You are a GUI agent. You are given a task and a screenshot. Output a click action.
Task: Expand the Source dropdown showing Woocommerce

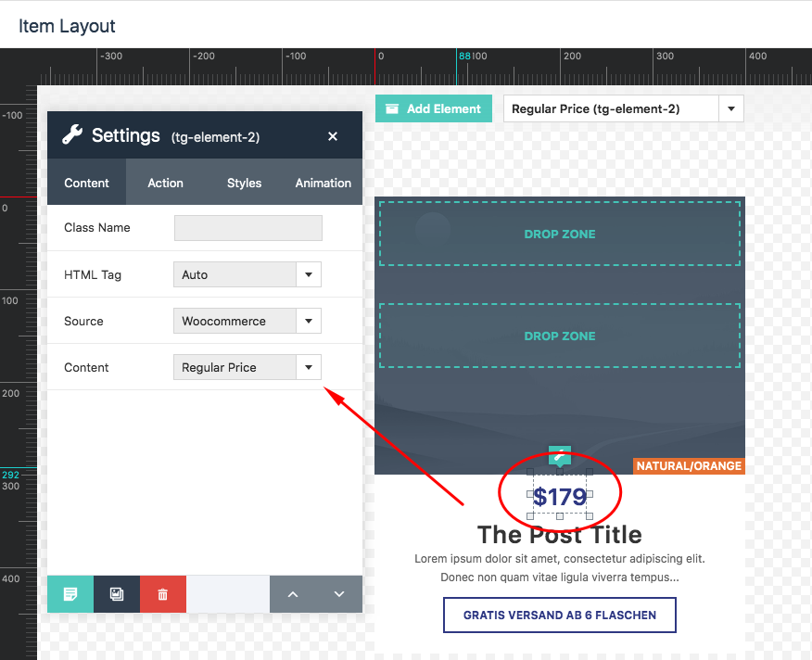coord(247,322)
